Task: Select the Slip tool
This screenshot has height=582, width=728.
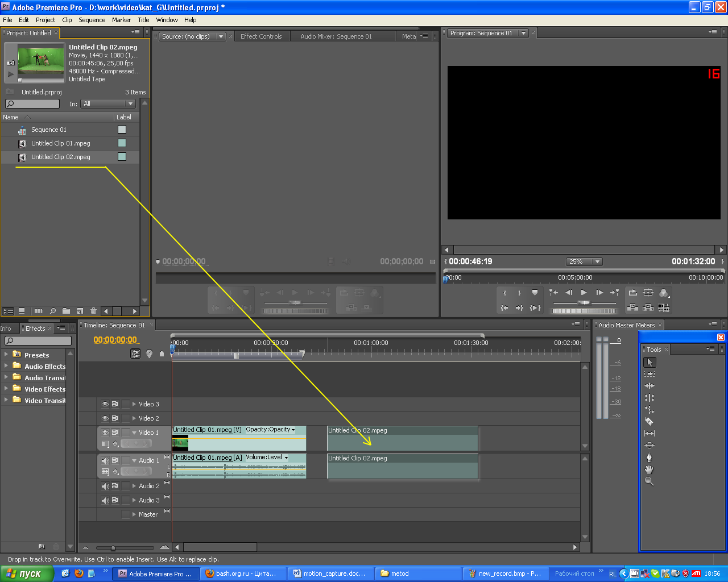Action: point(650,434)
